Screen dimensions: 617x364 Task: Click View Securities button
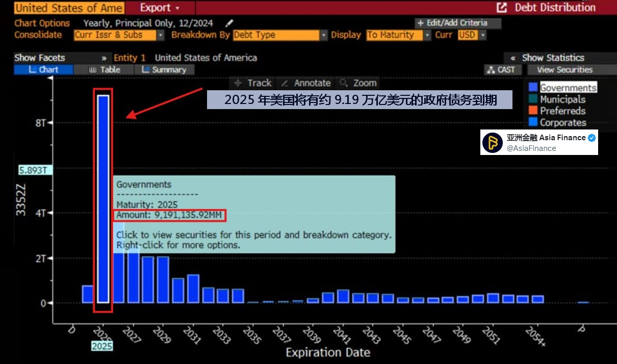tap(564, 70)
